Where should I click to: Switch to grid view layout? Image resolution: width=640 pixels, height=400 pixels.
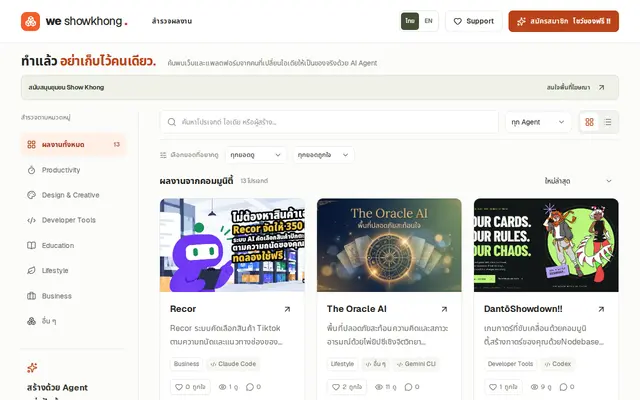click(589, 122)
